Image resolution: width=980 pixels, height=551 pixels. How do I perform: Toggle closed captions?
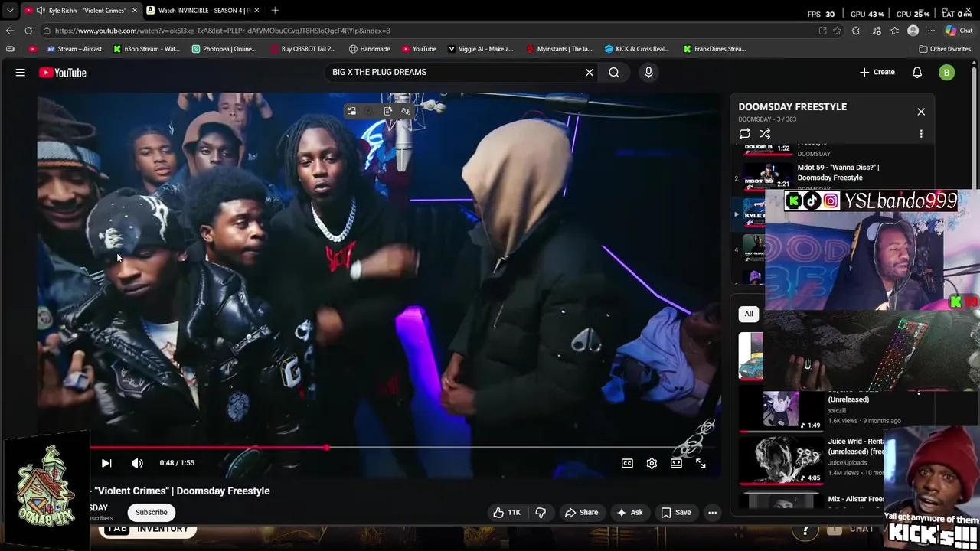(x=627, y=463)
